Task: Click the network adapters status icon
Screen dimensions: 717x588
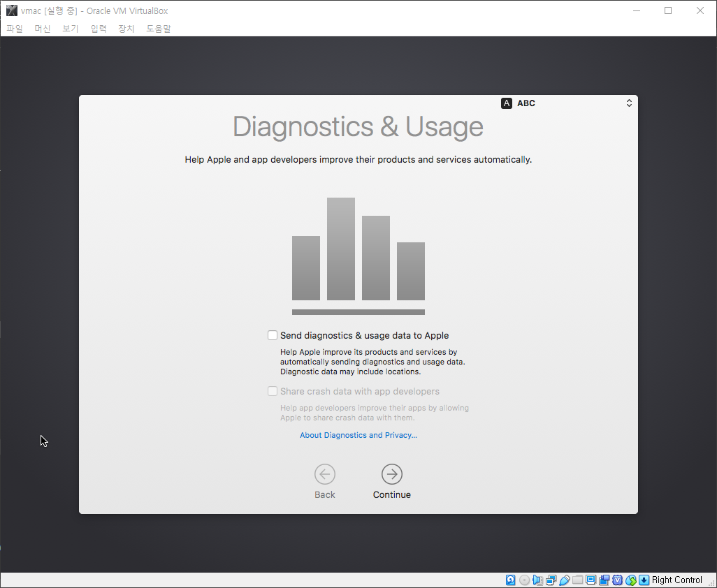Action: (x=551, y=580)
